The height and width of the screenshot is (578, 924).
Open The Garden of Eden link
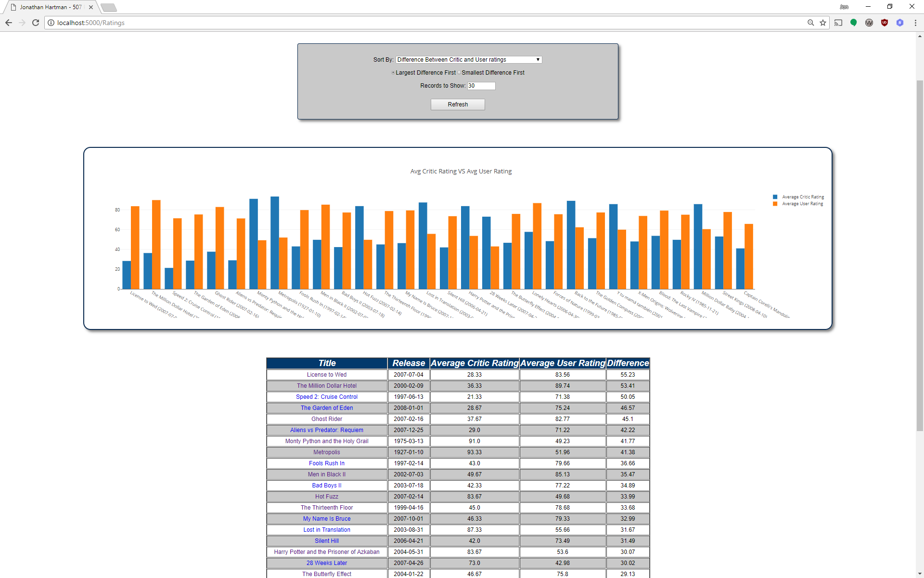point(327,408)
